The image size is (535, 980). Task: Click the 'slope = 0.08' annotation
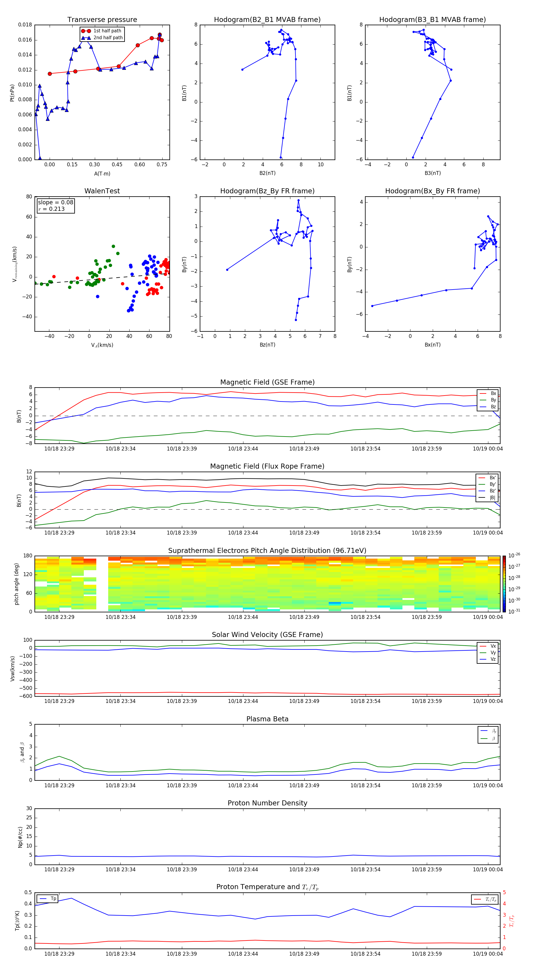(56, 203)
